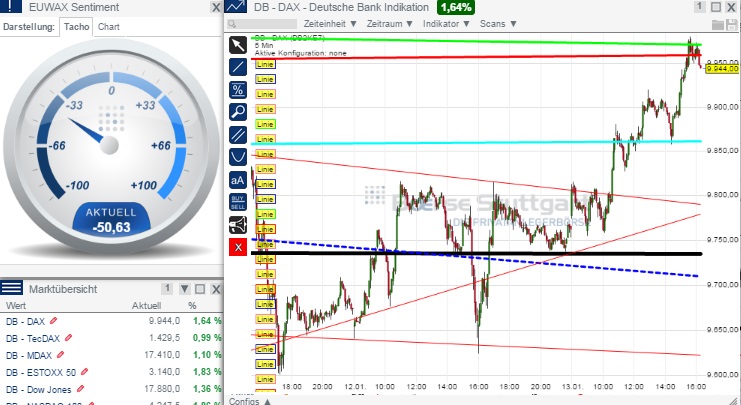Open DB - DAX in the market list
741x405 pixels.
click(26, 321)
